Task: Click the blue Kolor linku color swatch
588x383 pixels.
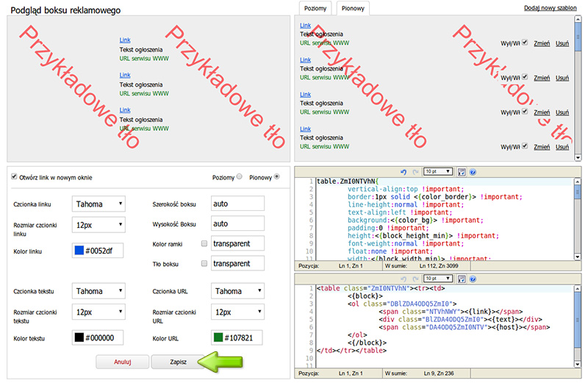Action: pyautogui.click(x=79, y=251)
